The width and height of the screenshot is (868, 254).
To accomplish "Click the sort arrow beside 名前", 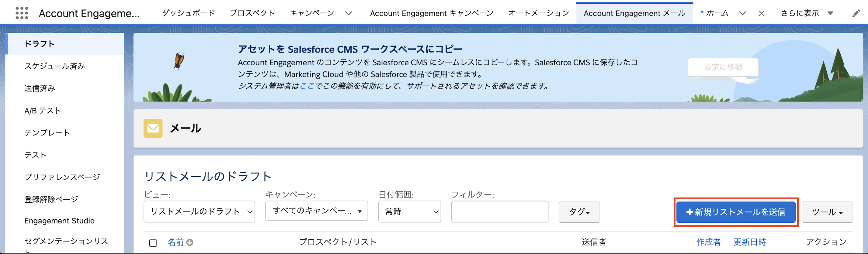I will click(x=190, y=242).
